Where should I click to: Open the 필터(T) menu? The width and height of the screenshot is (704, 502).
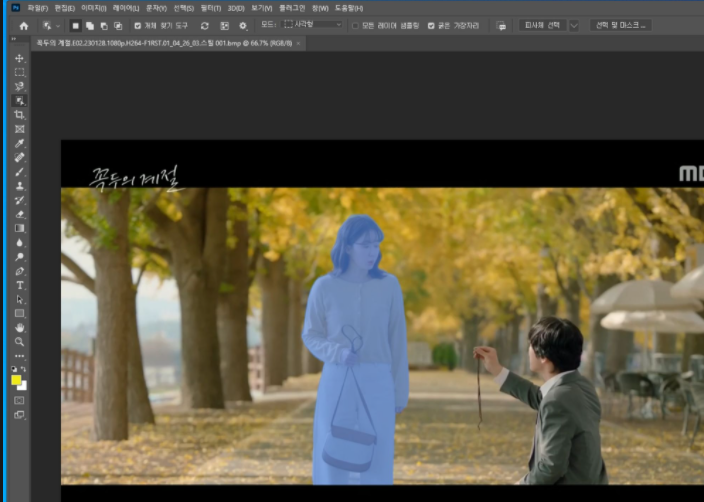click(x=211, y=8)
